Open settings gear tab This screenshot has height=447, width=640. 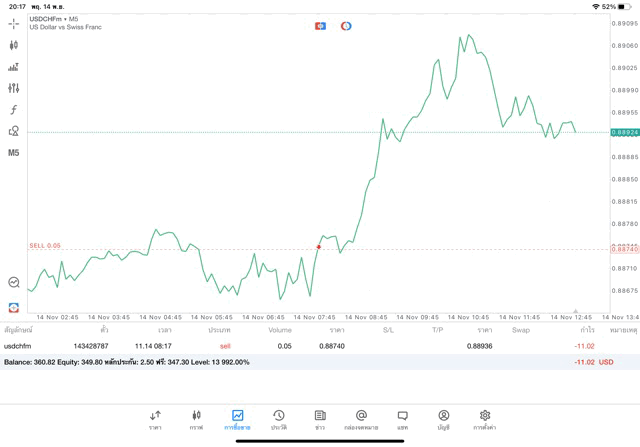tap(485, 419)
